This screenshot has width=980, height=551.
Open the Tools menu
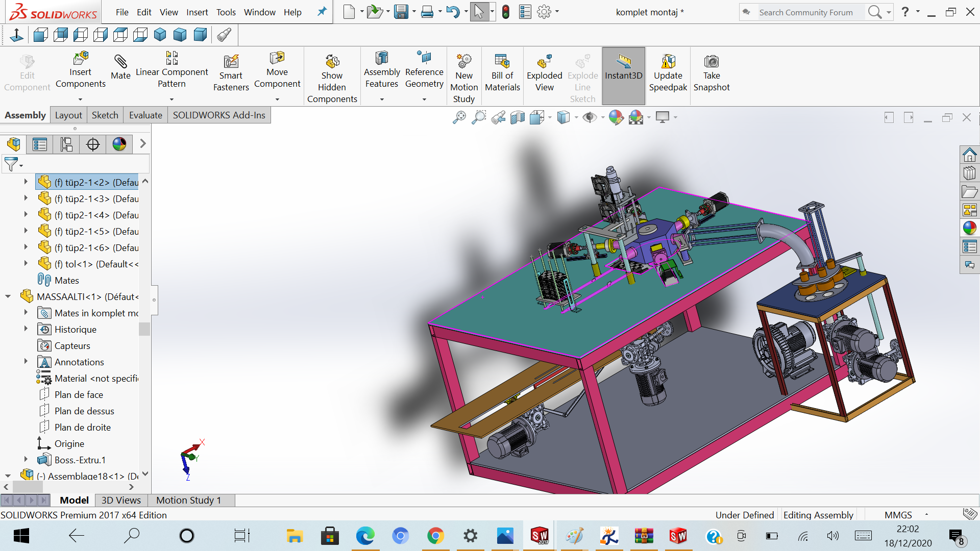(x=226, y=12)
